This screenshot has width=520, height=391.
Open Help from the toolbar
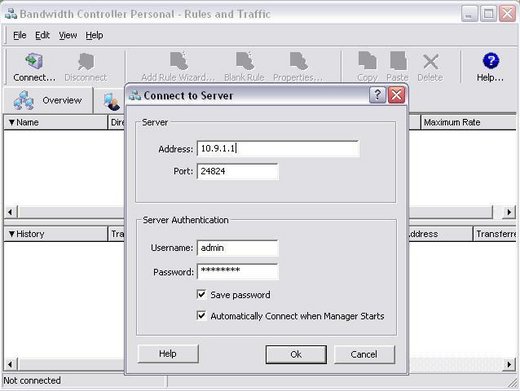pos(490,67)
